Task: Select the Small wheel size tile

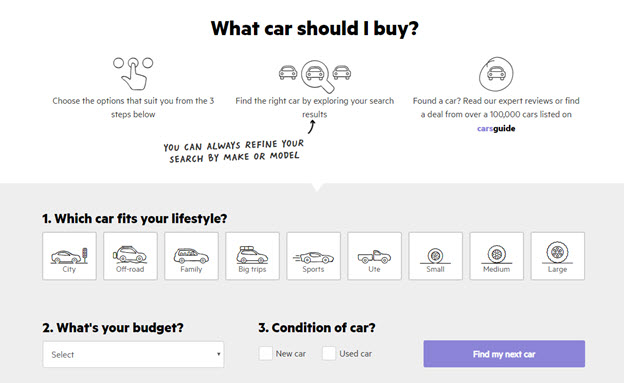Action: tap(435, 256)
